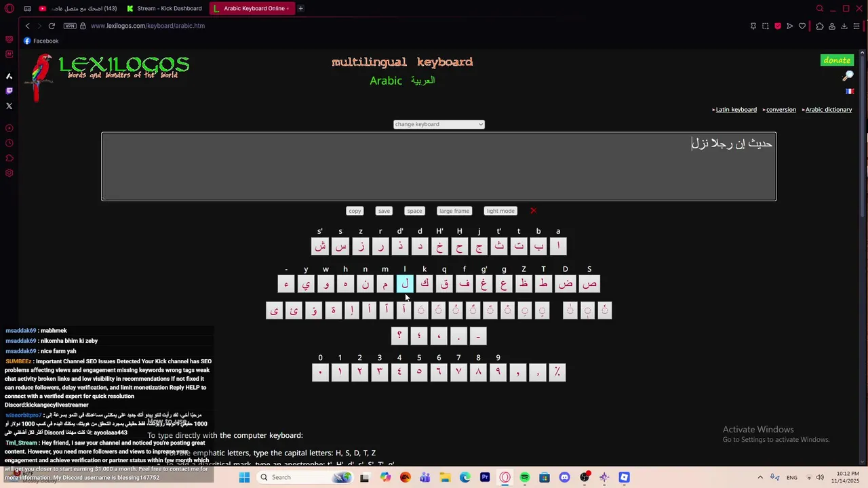The width and height of the screenshot is (868, 488).
Task: Open the Facebook bookmark
Action: 41,41
